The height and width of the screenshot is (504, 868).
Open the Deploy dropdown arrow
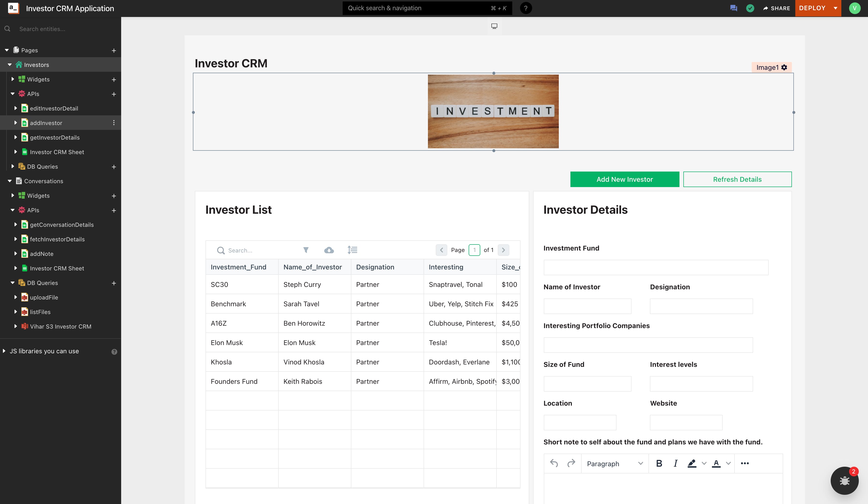click(x=835, y=8)
